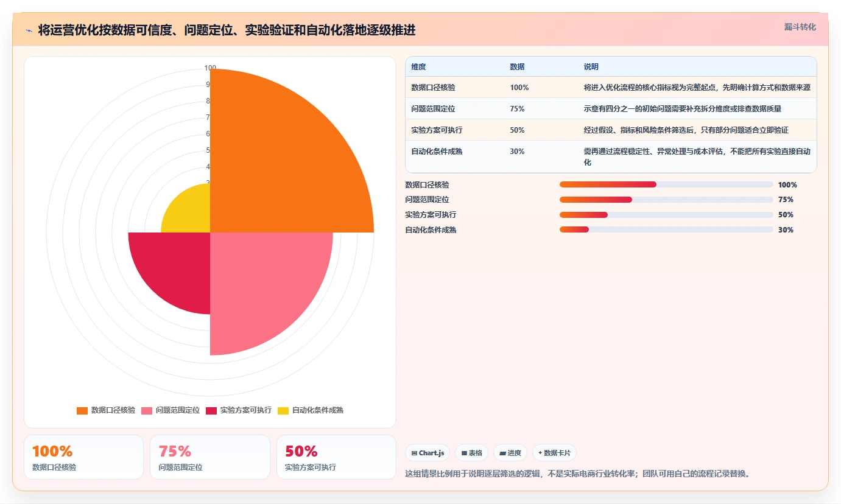841x504 pixels.
Task: Click the 维度 column header
Action: (x=418, y=67)
